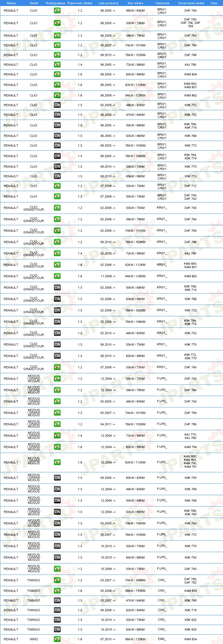Image resolution: width=223 pixels, height=644 pixels.
Task: Click petrol icon in Modus K4J 770, K4J 780 row
Action: 57,436
